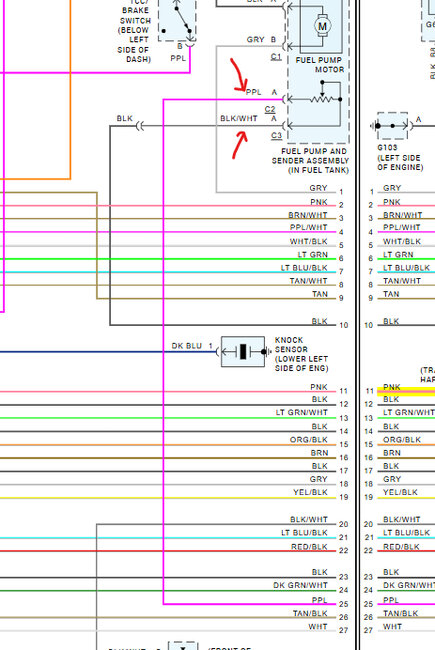The width and height of the screenshot is (435, 650).
Task: Click RED/BLK wire label at left-side pin 22
Action: (x=309, y=547)
